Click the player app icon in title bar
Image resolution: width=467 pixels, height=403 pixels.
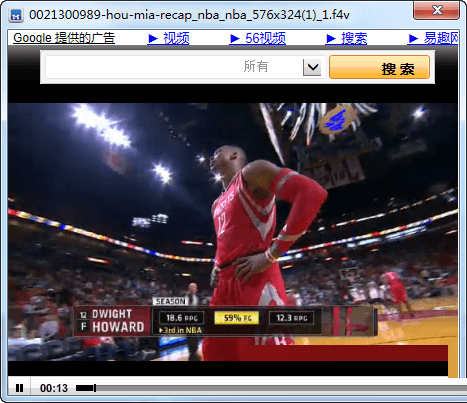pos(16,15)
